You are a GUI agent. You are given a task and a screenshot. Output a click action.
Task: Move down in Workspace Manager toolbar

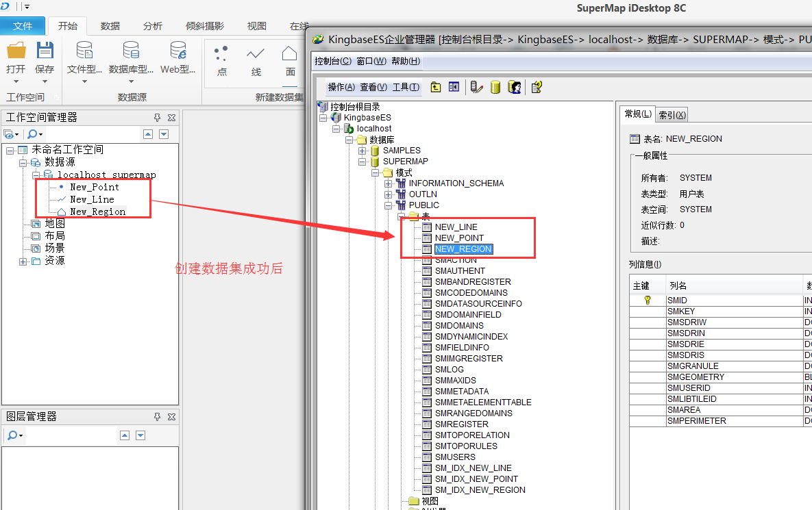164,134
